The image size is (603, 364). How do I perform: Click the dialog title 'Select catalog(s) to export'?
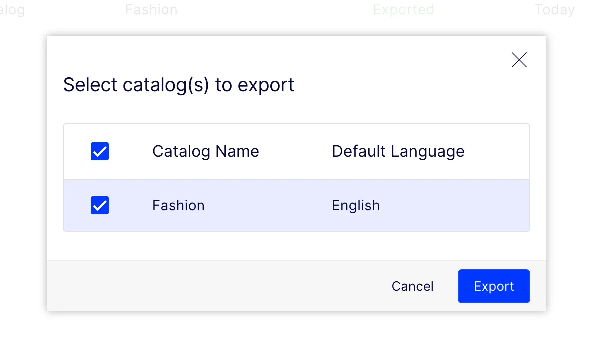(x=179, y=85)
